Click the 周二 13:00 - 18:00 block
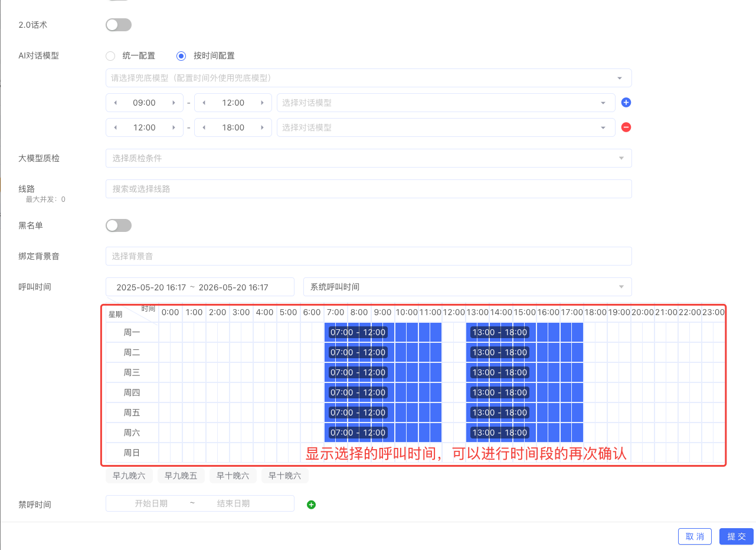756x550 pixels. [525, 352]
